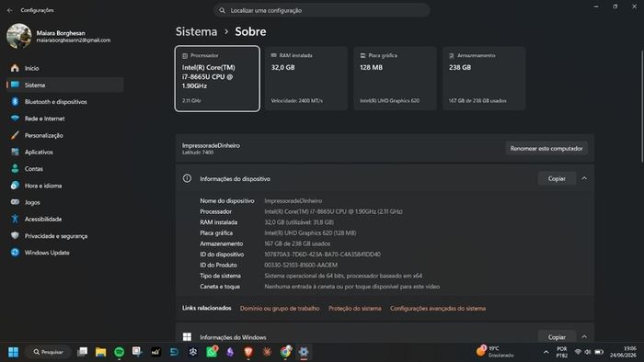Click the taskbar Pesquisar search box

[x=49, y=352]
